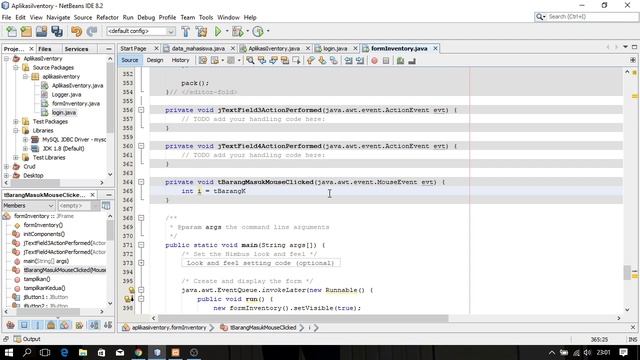Expand the folded Look and feel code block
Image resolution: width=640 pixels, height=360 pixels.
tap(141, 263)
